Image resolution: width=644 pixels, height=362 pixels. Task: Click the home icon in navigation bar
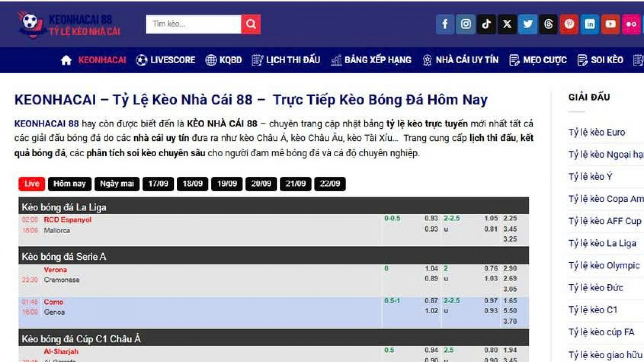coord(66,60)
